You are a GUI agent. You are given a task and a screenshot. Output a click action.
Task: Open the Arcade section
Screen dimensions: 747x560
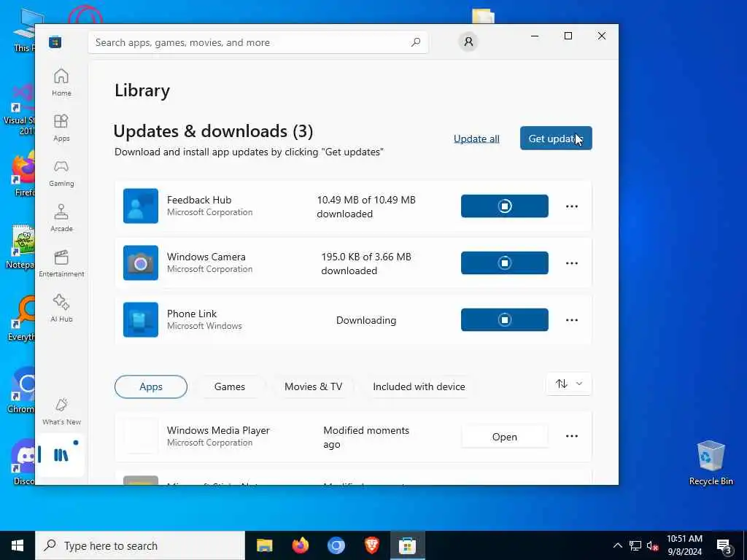click(x=61, y=218)
